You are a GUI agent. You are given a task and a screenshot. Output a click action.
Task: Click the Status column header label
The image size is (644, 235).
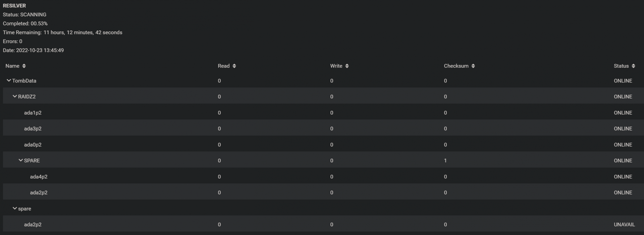[x=621, y=66]
